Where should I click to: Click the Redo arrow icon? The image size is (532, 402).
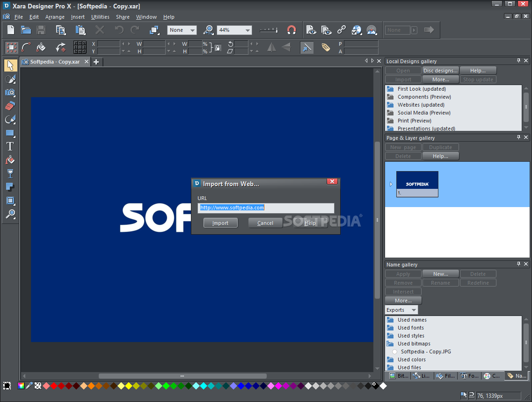click(x=135, y=30)
